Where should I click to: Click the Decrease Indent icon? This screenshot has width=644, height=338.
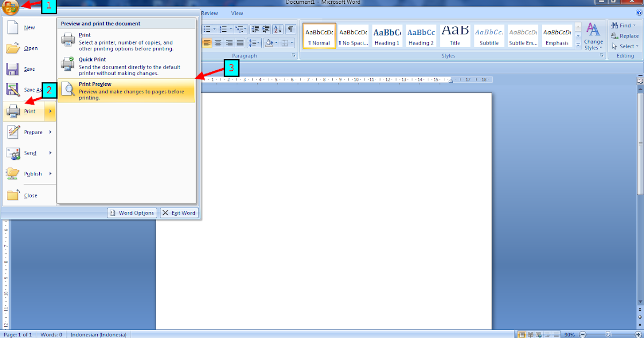pos(255,29)
